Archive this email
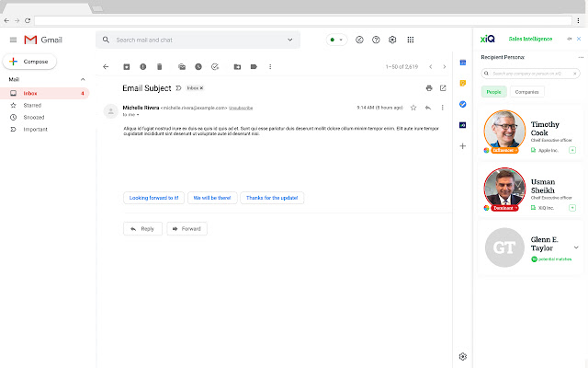588x368 pixels. click(127, 67)
